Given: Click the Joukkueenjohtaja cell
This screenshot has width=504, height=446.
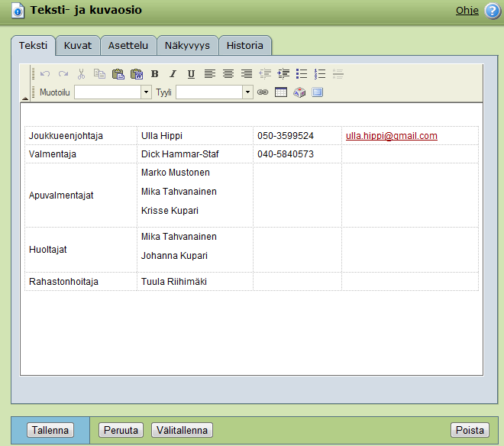Looking at the screenshot, I should (x=81, y=136).
